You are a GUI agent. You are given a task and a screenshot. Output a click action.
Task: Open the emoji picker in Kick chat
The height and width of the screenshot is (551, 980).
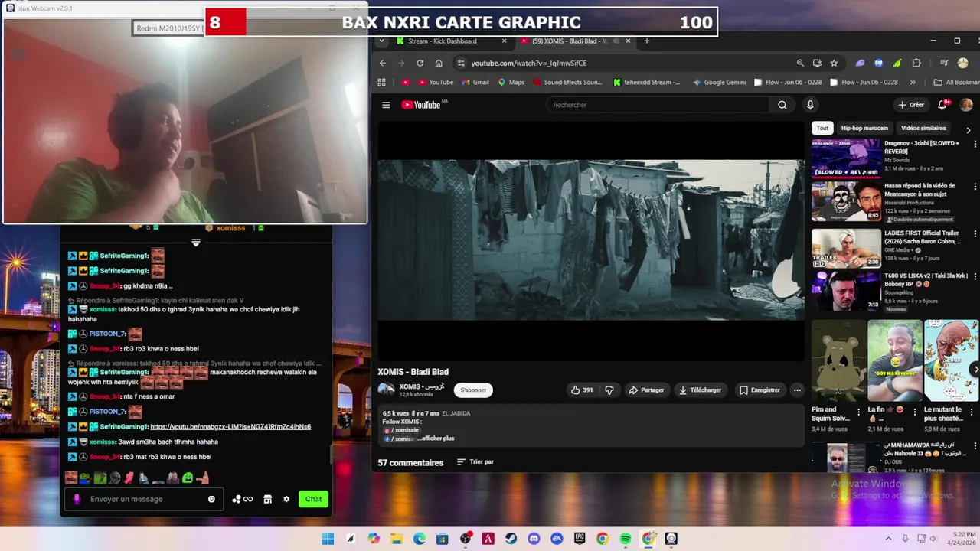(x=211, y=499)
